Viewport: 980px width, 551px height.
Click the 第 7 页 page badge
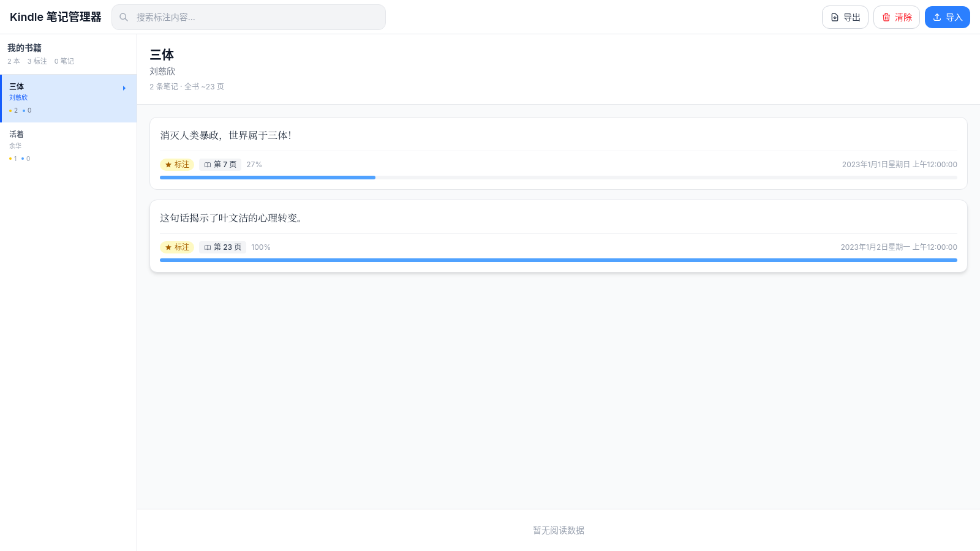click(221, 165)
